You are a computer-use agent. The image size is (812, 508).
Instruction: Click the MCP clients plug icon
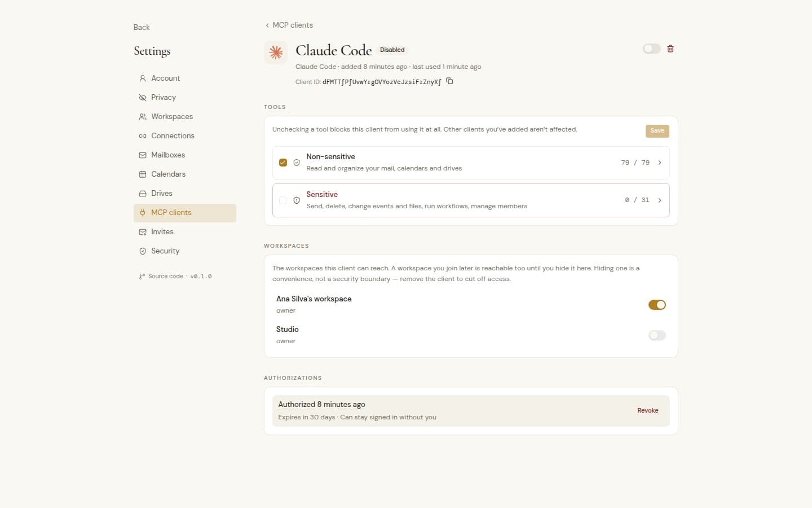pos(143,213)
